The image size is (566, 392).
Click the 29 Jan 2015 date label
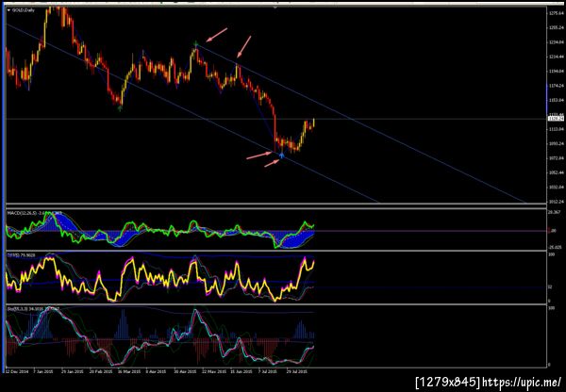pyautogui.click(x=72, y=370)
